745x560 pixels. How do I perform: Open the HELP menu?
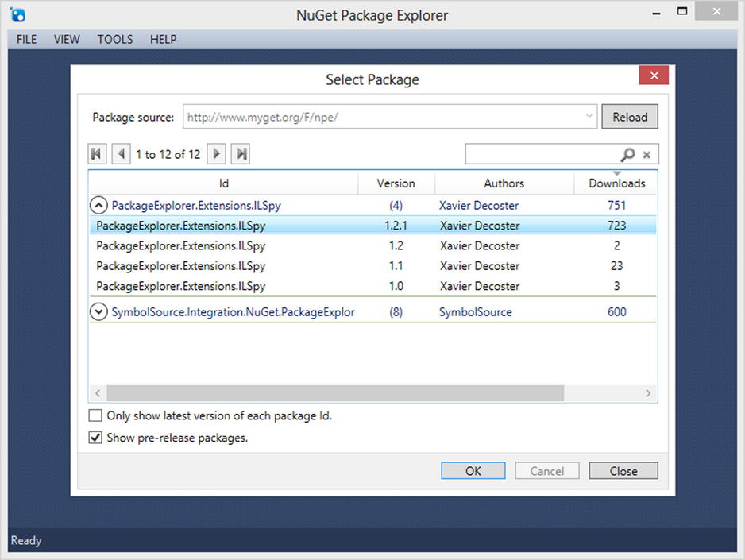point(164,40)
